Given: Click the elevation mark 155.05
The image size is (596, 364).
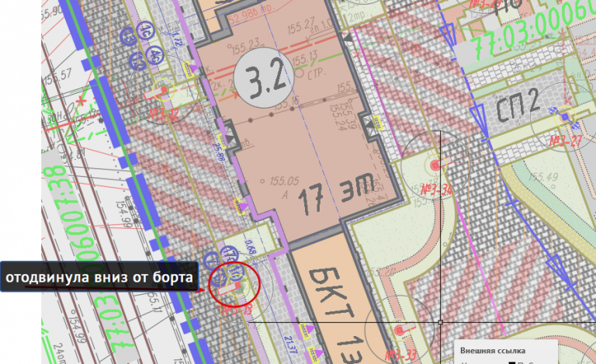Looking at the screenshot, I should click(x=284, y=182).
